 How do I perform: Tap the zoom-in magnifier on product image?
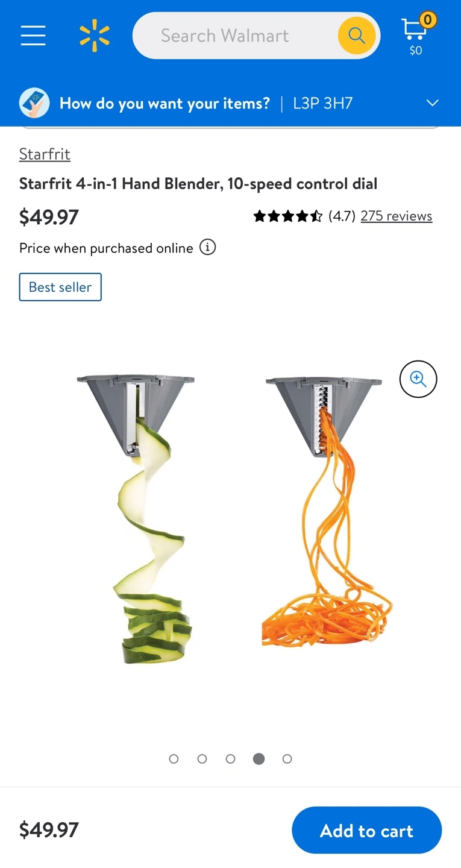(418, 379)
